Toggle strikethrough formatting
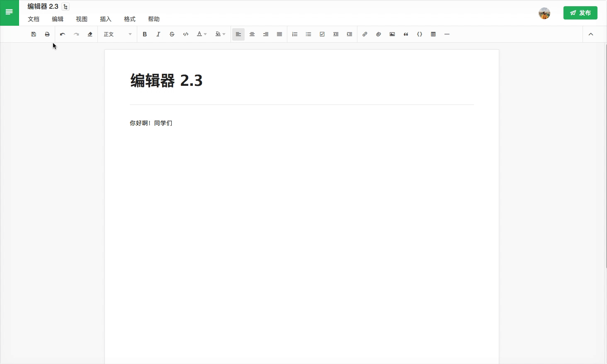Viewport: 607px width, 364px height. point(172,34)
